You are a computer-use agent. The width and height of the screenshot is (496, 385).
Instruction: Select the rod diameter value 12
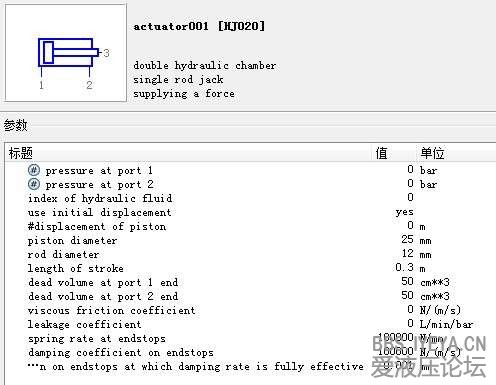[x=407, y=253]
